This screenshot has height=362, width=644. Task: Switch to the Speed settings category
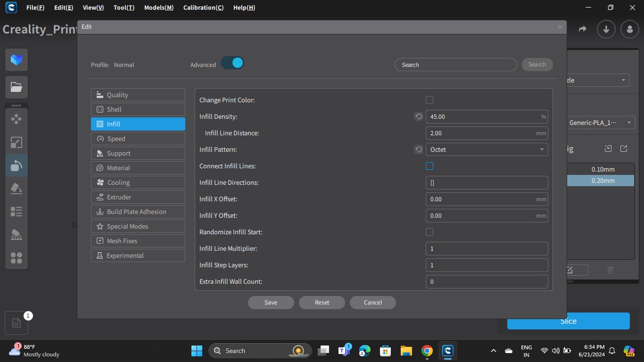(x=138, y=139)
